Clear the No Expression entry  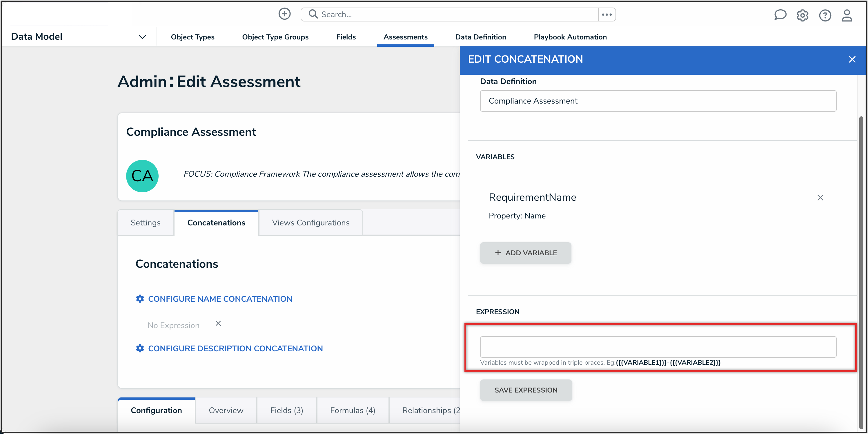[x=218, y=323]
